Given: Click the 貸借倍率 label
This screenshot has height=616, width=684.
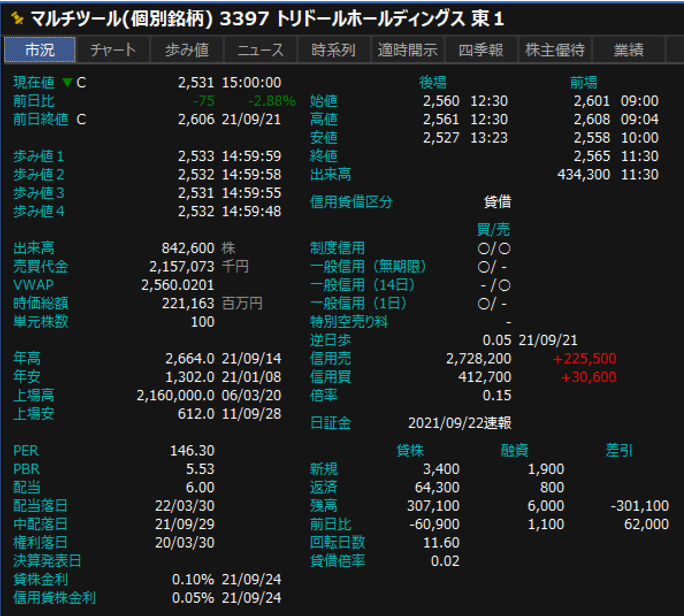Looking at the screenshot, I should click(x=337, y=561).
